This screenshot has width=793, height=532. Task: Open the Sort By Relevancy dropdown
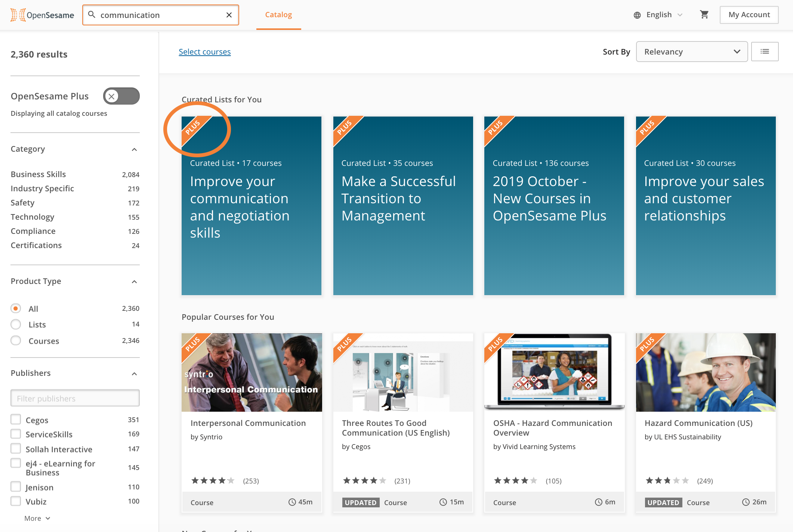tap(692, 52)
